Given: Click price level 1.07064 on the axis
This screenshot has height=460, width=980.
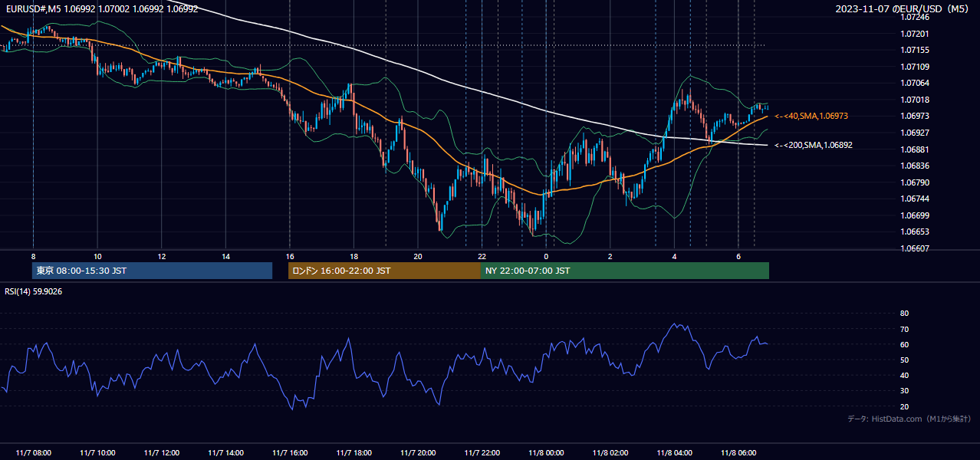Looking at the screenshot, I should click(x=915, y=83).
